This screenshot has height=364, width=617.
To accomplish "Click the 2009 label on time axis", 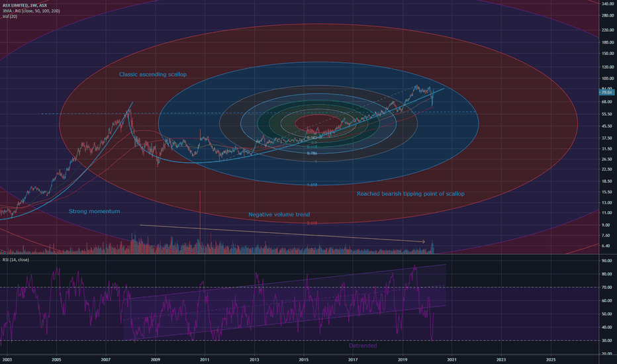I will pos(155,359).
